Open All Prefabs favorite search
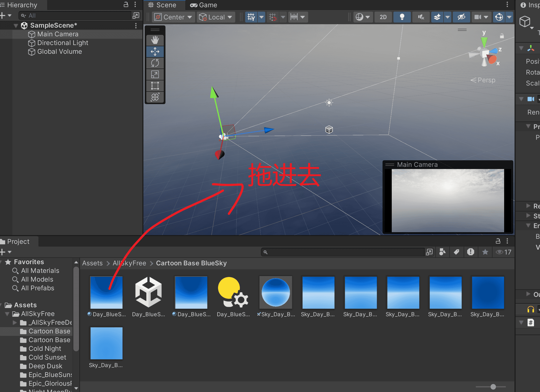The image size is (540, 392). 37,288
